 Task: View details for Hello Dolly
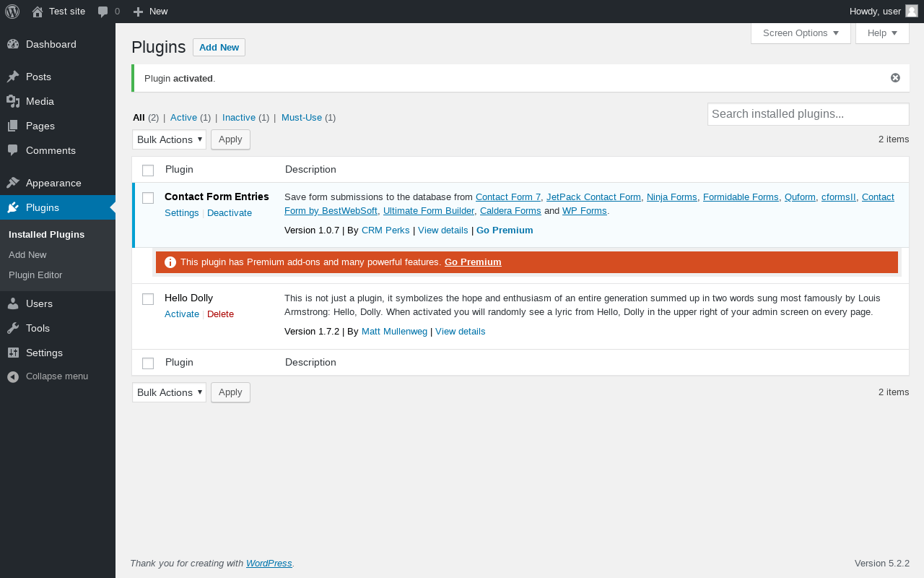click(x=461, y=332)
